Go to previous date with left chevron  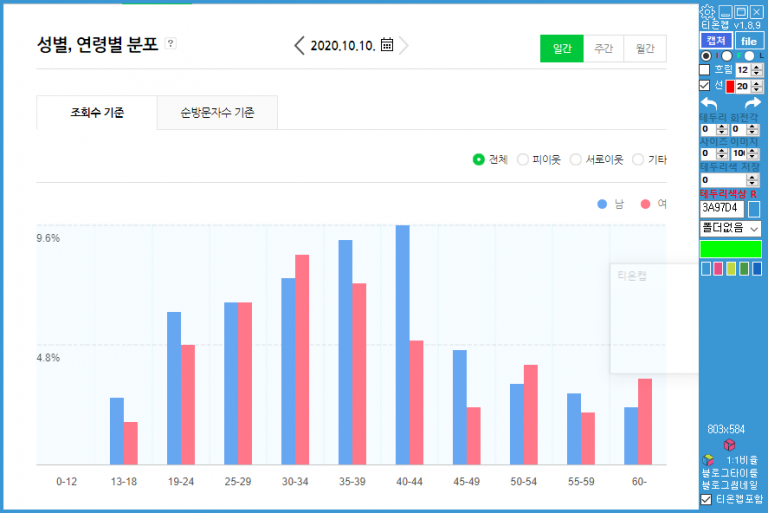(299, 45)
